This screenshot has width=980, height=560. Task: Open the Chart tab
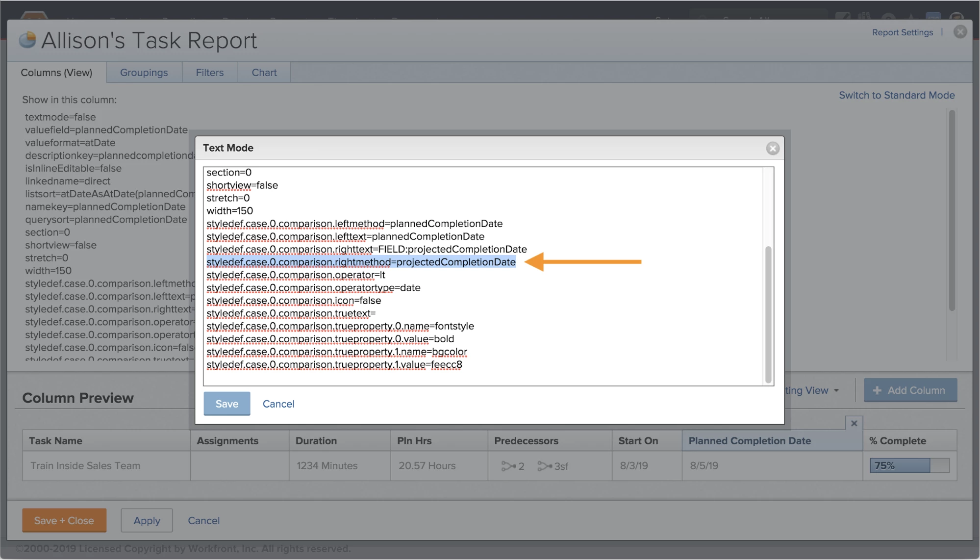264,73
